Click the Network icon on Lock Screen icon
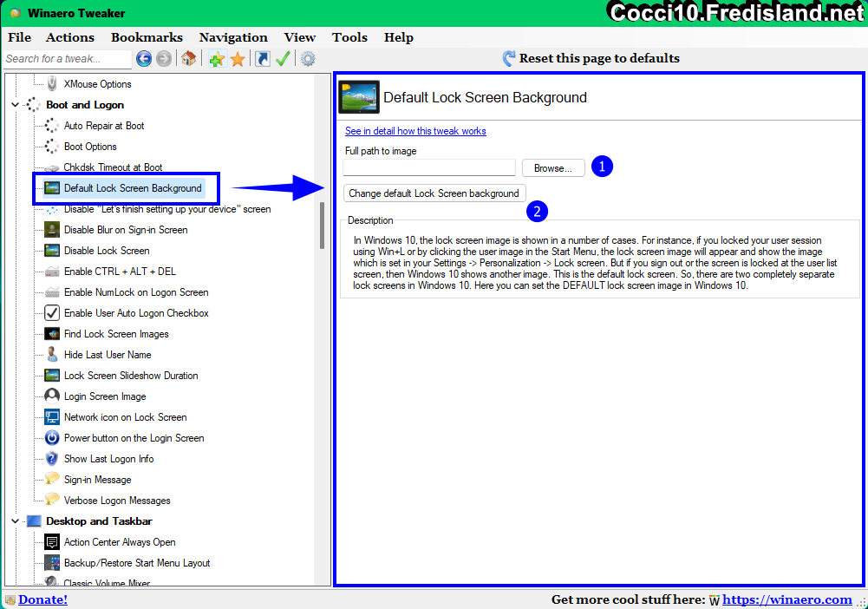 click(51, 417)
